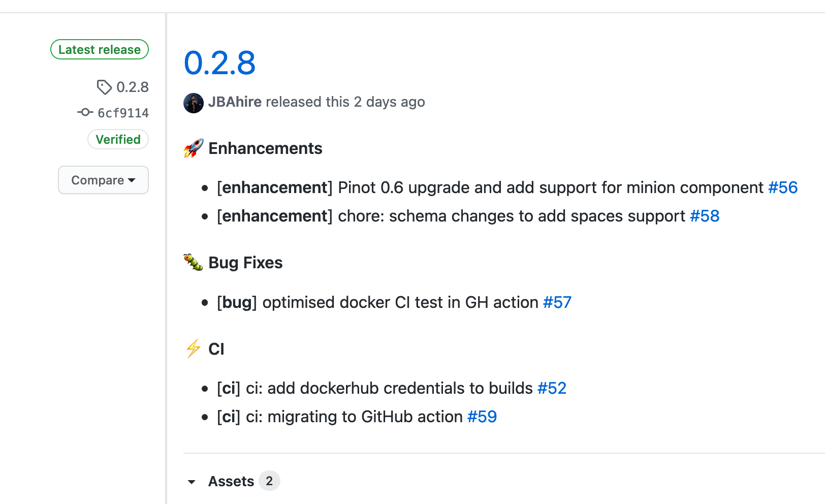
Task: Click the Latest release label
Action: tap(100, 49)
